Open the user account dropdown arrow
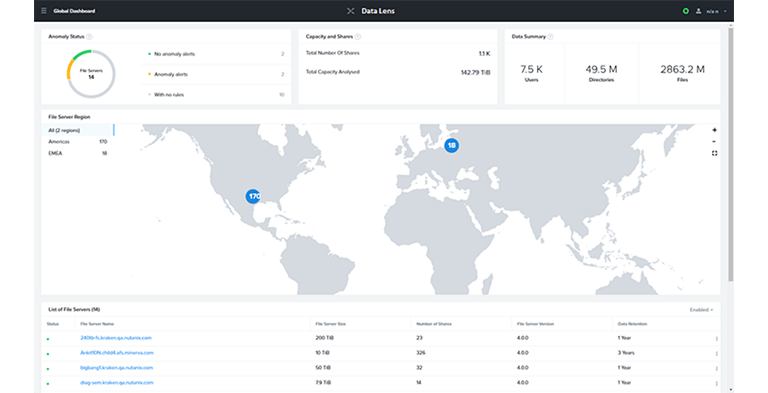 [x=725, y=11]
